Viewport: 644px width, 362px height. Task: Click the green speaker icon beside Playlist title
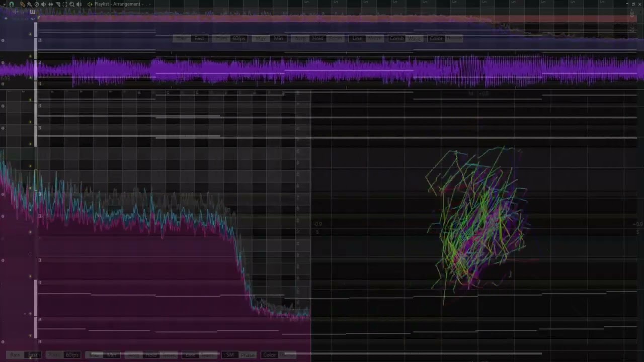(90, 4)
